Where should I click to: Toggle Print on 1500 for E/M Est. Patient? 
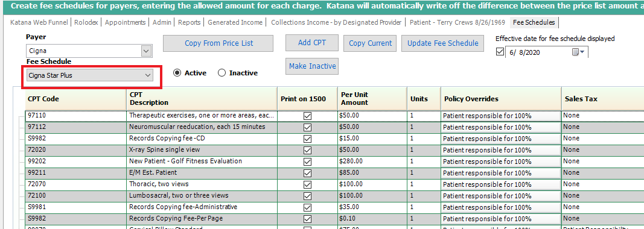[307, 173]
